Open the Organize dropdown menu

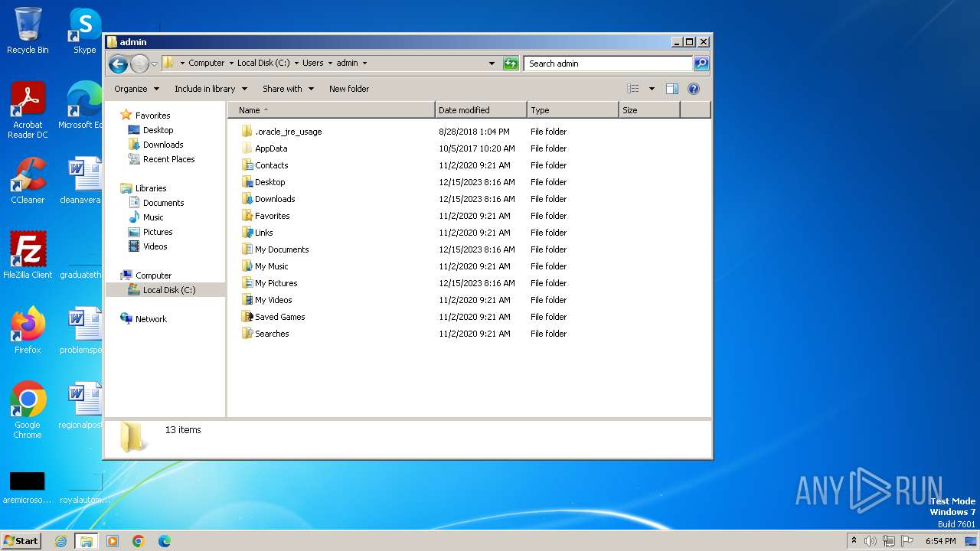click(x=136, y=89)
